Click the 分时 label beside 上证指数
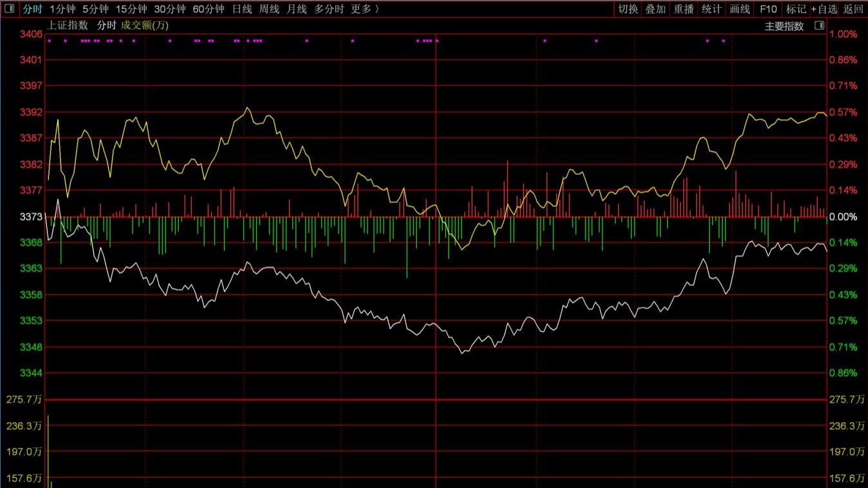This screenshot has width=868, height=488. click(106, 26)
